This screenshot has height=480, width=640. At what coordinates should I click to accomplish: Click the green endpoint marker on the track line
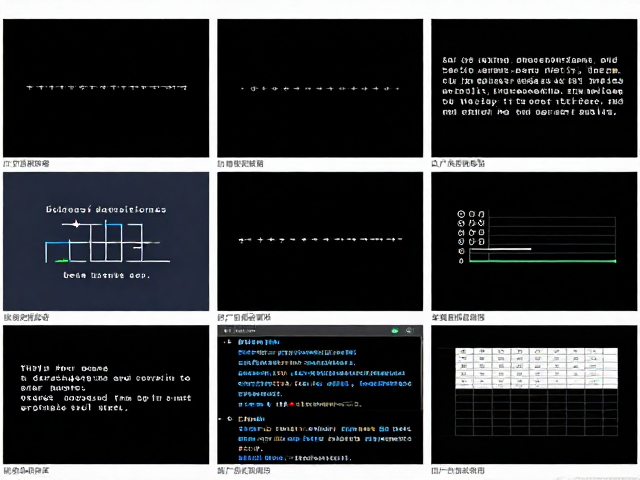[614, 261]
